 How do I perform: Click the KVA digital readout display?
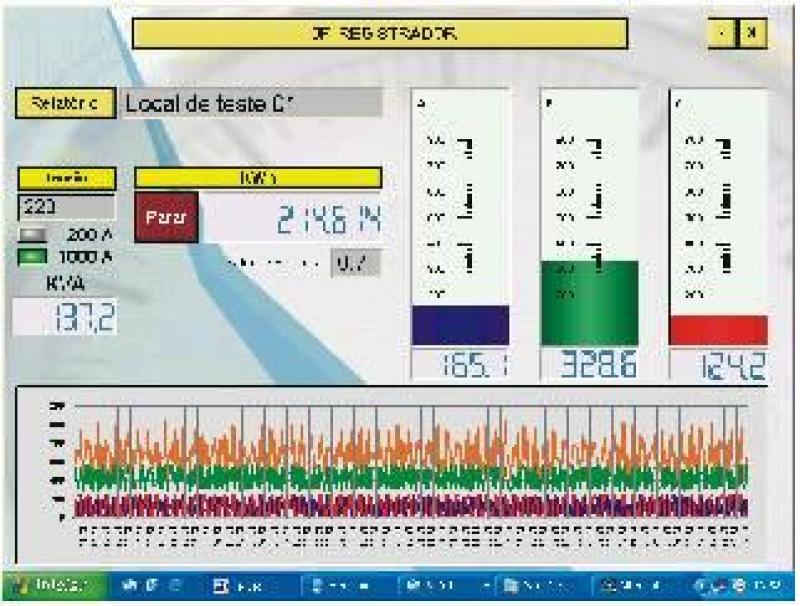(x=65, y=318)
